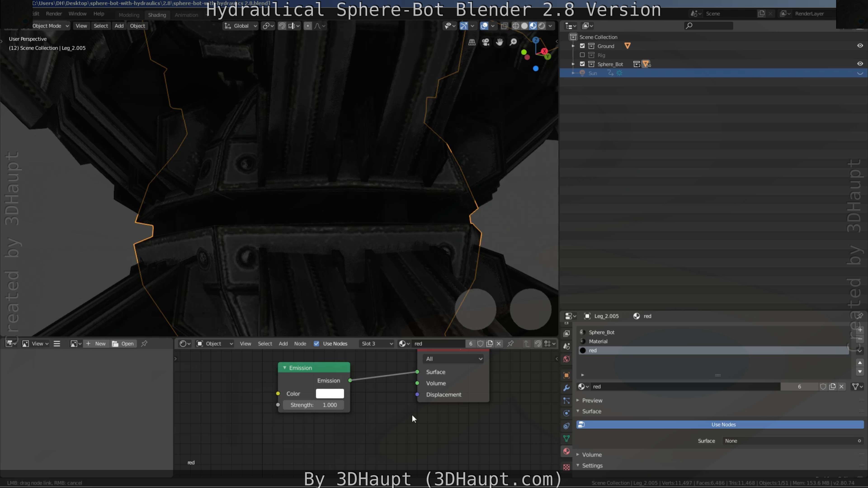The height and width of the screenshot is (488, 868).
Task: Toggle camera view icon in viewport
Action: [486, 42]
